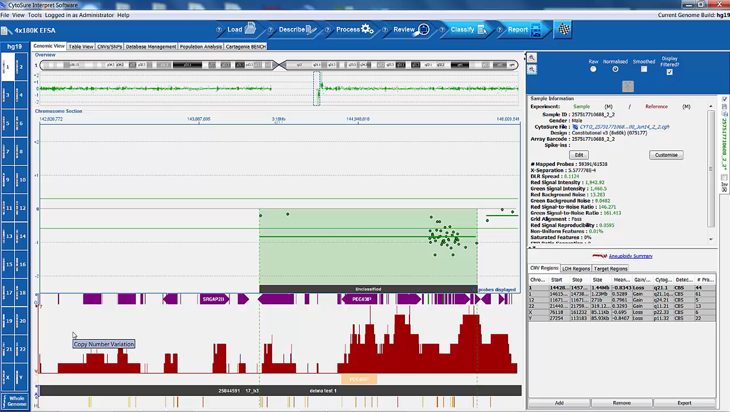Sort table by Gain/Loss column header

[642, 280]
